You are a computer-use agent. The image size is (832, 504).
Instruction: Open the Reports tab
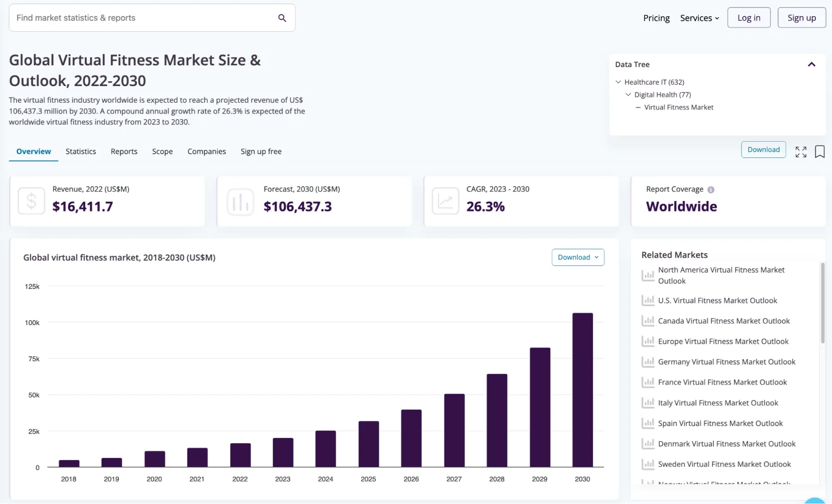click(124, 151)
